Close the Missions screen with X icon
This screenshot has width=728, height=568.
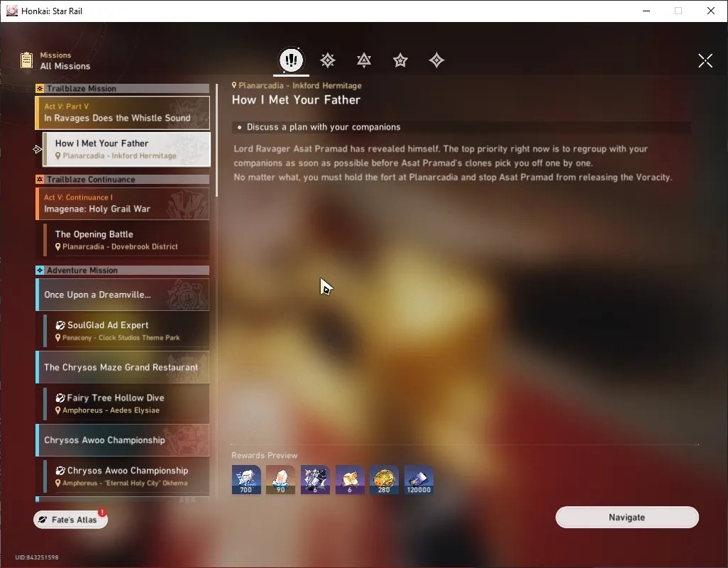[705, 60]
